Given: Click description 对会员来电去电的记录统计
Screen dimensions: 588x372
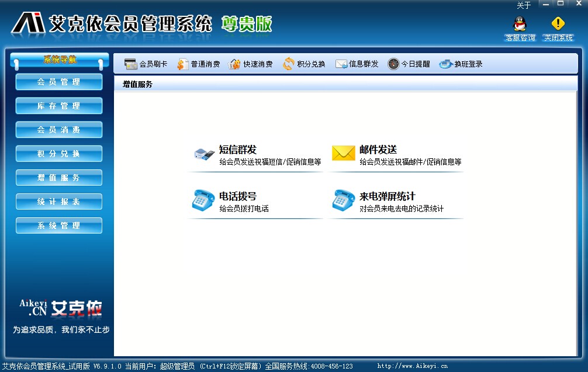Looking at the screenshot, I should 401,208.
